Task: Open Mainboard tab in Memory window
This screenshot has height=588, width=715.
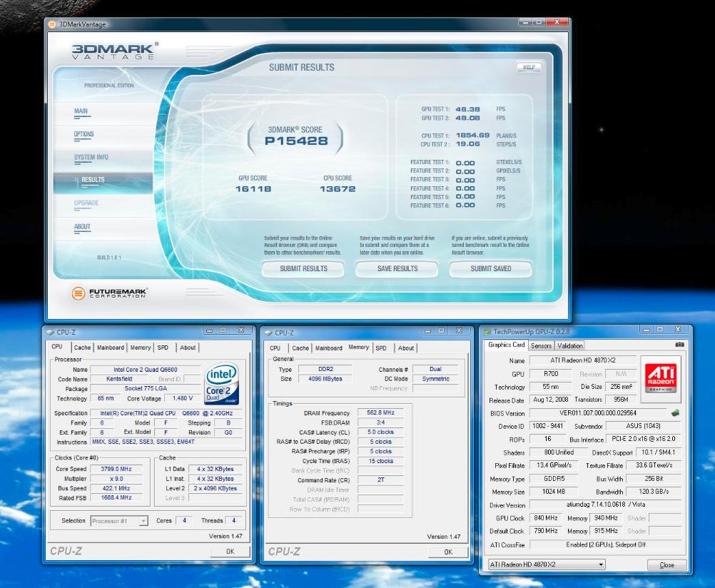Action: point(328,348)
